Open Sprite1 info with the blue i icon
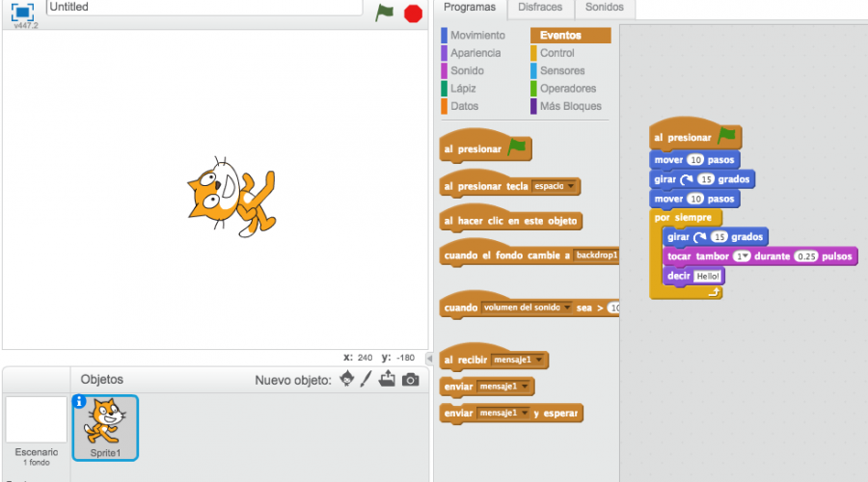 (79, 402)
